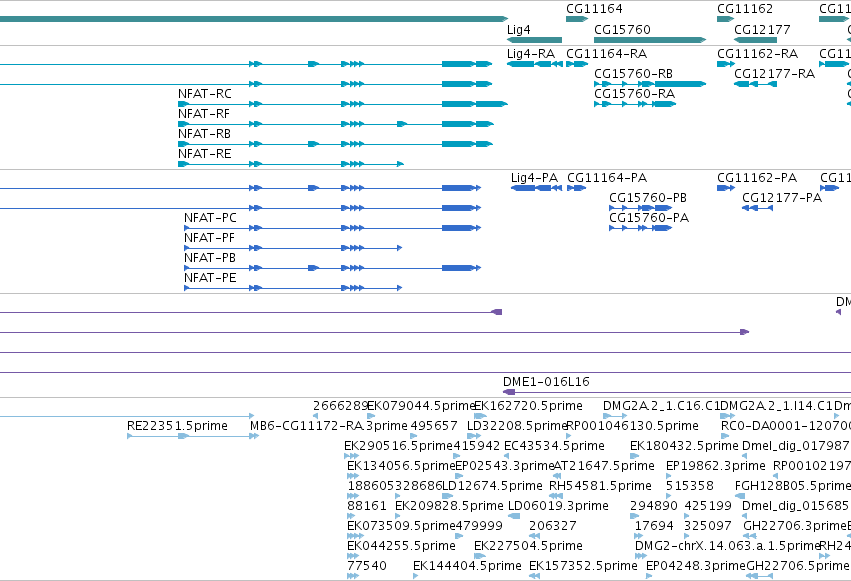This screenshot has width=851, height=581.
Task: Click the NFAT-RE transcript label
Action: [204, 154]
